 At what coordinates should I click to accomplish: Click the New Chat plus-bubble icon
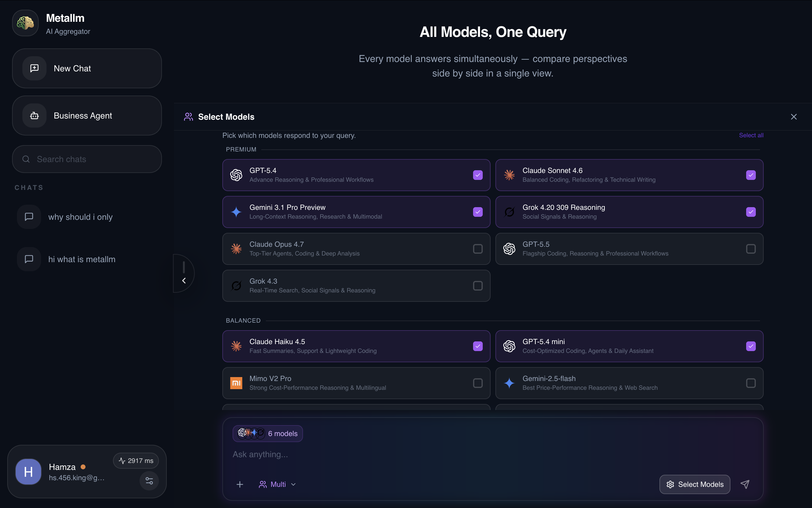point(34,68)
